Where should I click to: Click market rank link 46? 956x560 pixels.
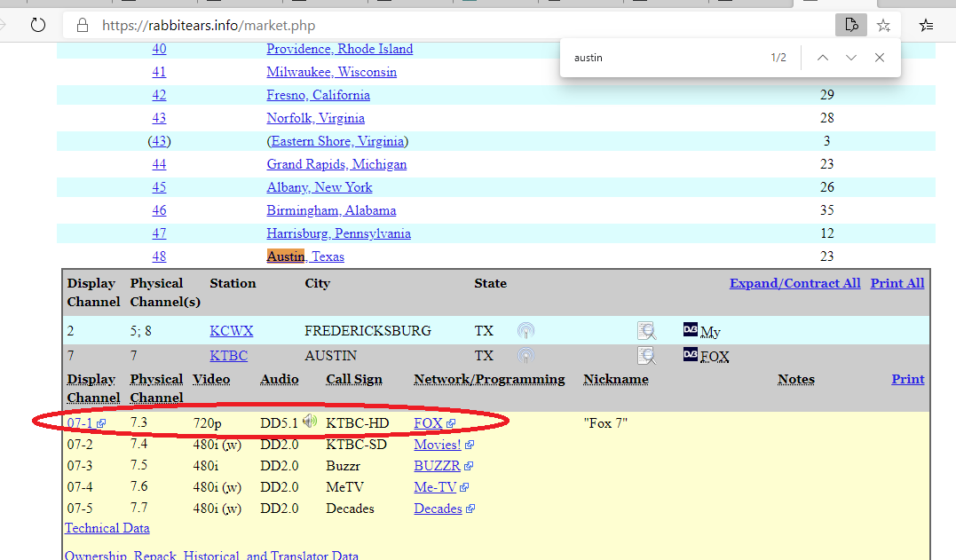tap(159, 210)
